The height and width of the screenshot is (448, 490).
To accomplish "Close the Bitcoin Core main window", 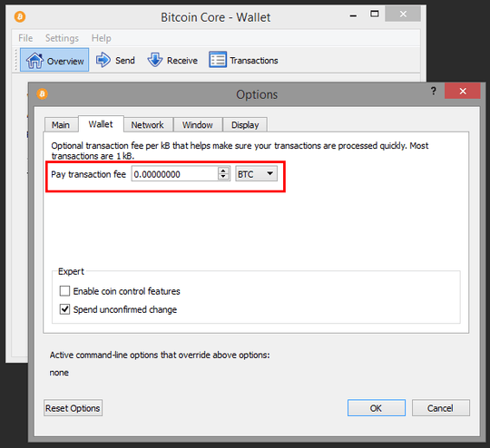I will (x=403, y=15).
